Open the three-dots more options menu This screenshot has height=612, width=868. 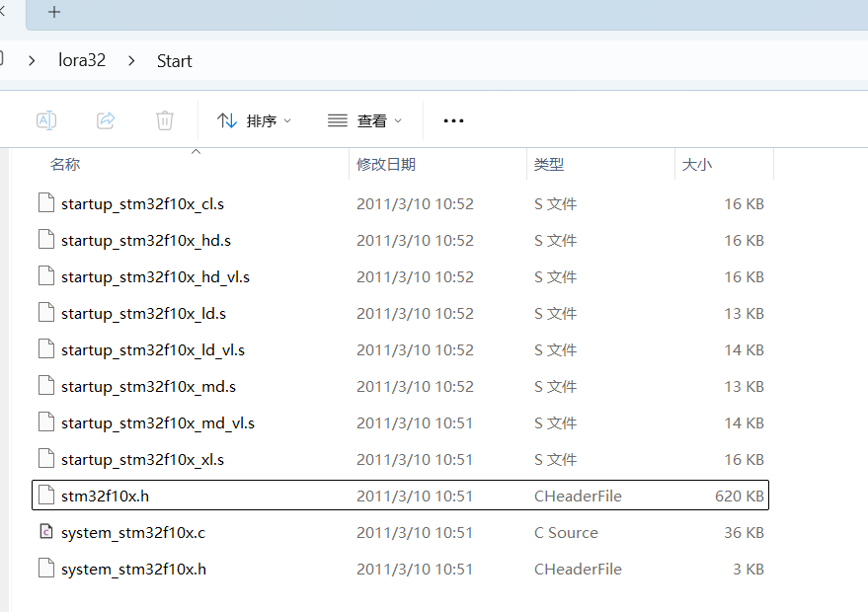(453, 120)
